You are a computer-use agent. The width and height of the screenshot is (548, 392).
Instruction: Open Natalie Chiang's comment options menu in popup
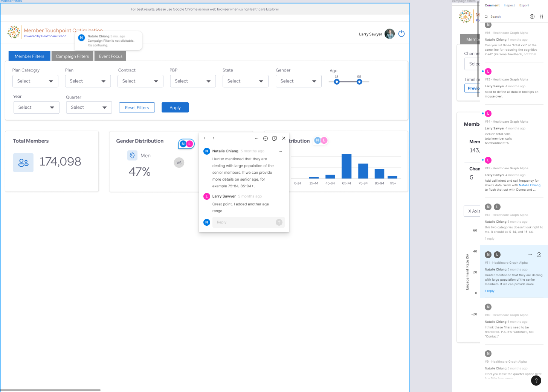pyautogui.click(x=280, y=151)
